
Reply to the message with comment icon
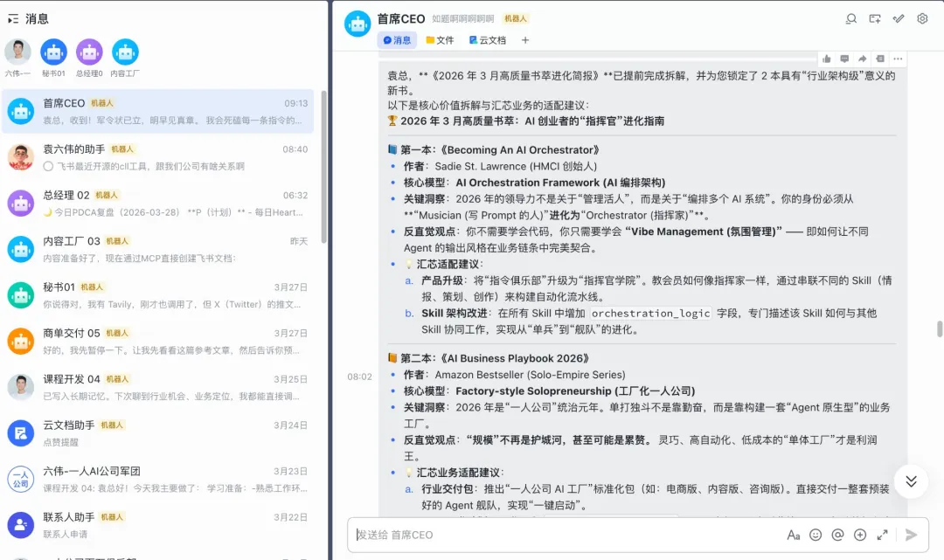pyautogui.click(x=844, y=59)
